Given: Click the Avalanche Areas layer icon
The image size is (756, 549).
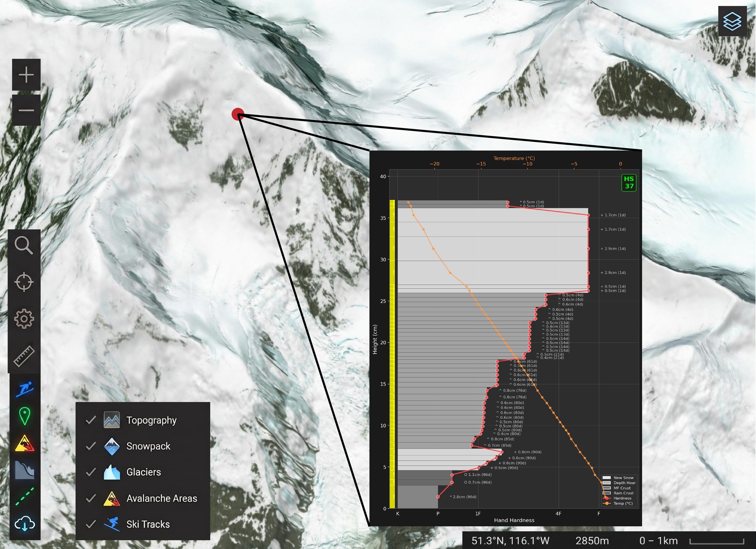Looking at the screenshot, I should (112, 498).
